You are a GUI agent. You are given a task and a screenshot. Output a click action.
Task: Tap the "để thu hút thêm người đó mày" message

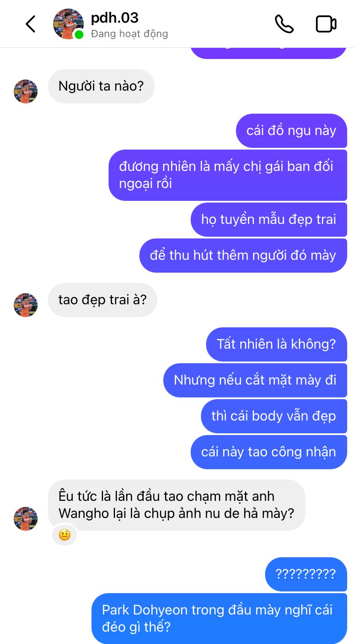pos(243,256)
